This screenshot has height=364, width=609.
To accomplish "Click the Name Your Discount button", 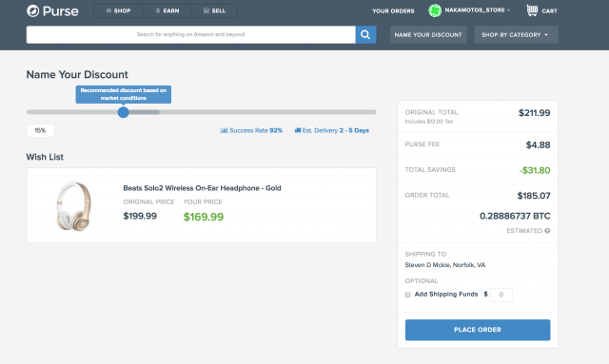I will tap(428, 34).
